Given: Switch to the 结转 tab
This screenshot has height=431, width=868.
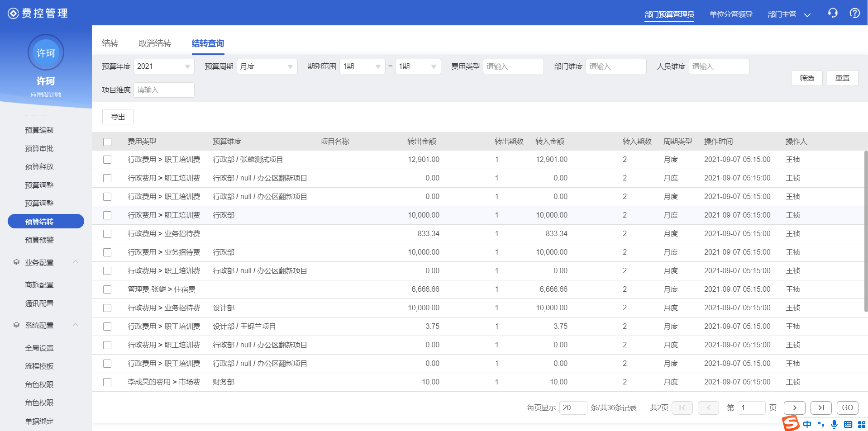Looking at the screenshot, I should [110, 43].
